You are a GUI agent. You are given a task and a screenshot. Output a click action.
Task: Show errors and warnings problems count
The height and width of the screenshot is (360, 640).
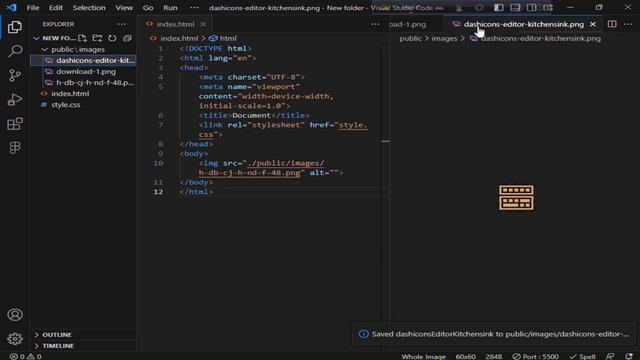pyautogui.click(x=25, y=356)
